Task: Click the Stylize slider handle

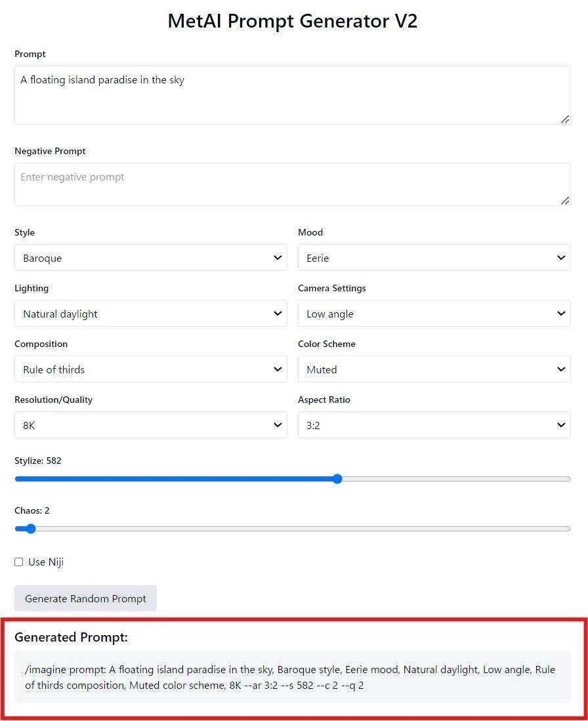Action: 337,479
